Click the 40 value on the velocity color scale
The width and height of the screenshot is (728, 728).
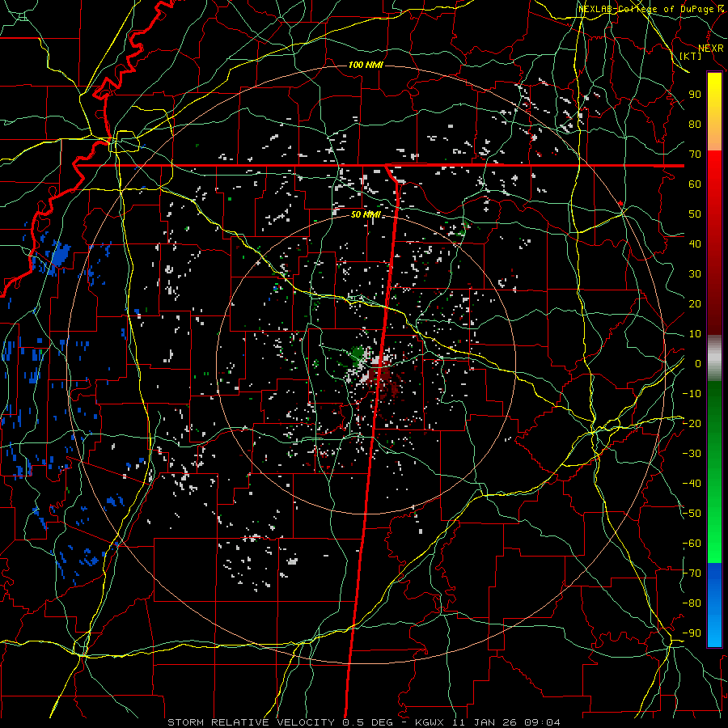695,244
